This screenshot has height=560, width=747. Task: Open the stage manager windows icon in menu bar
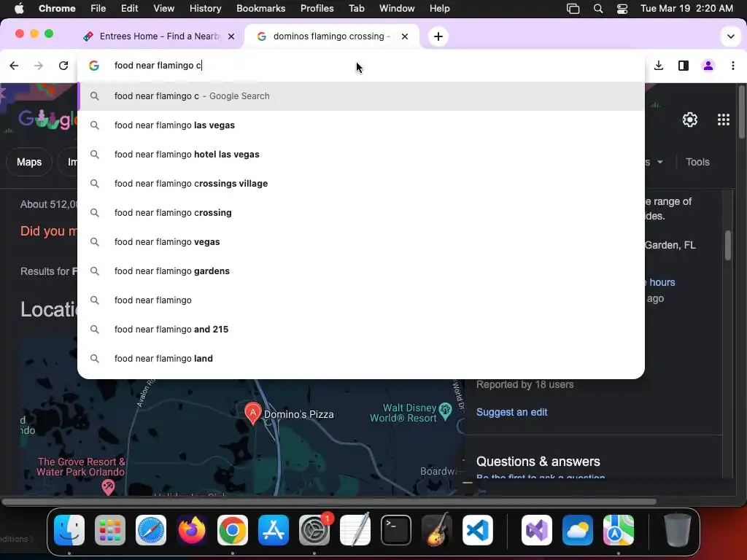tap(573, 9)
